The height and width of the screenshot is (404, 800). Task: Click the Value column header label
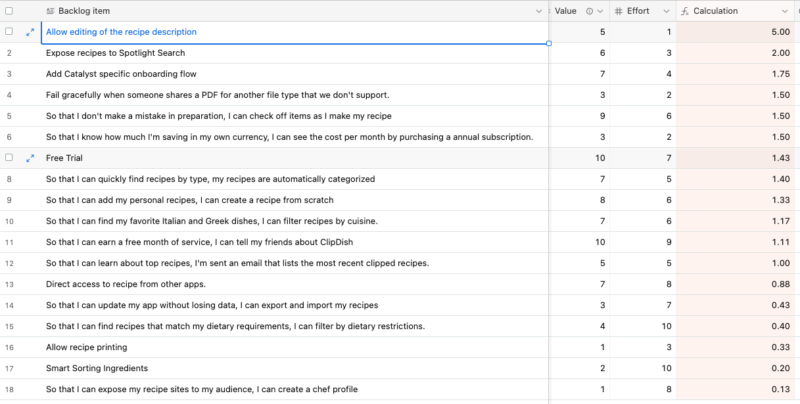point(565,11)
